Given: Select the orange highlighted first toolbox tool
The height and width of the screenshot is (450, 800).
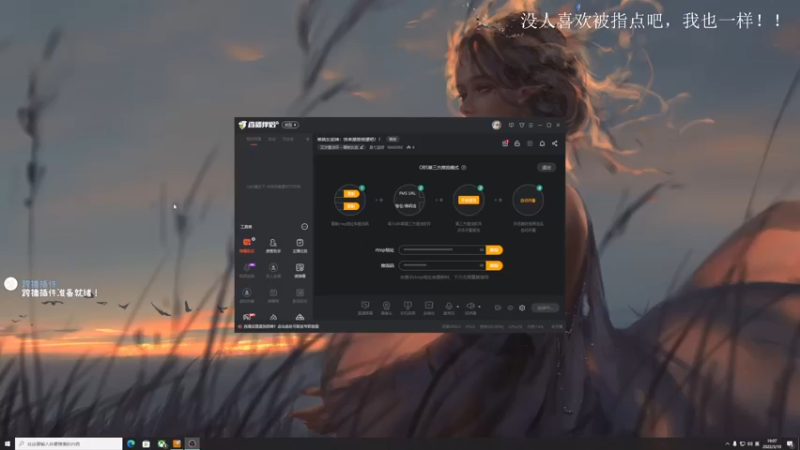Looking at the screenshot, I should tap(247, 245).
